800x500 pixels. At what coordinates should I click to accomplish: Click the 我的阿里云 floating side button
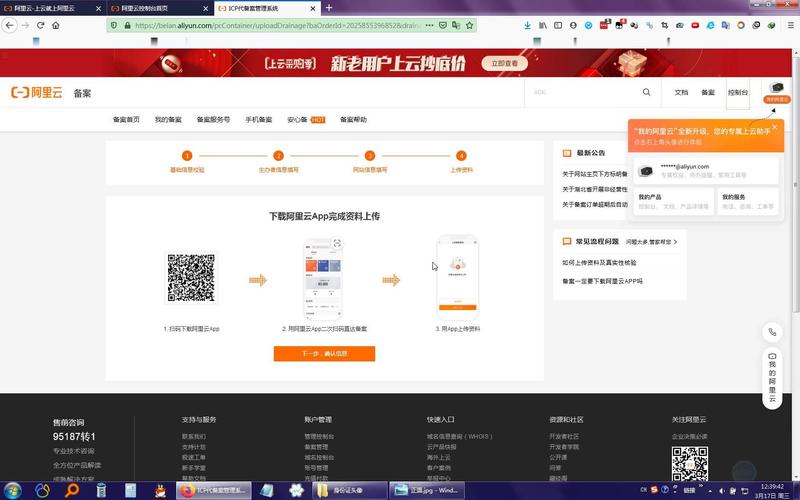(x=772, y=378)
